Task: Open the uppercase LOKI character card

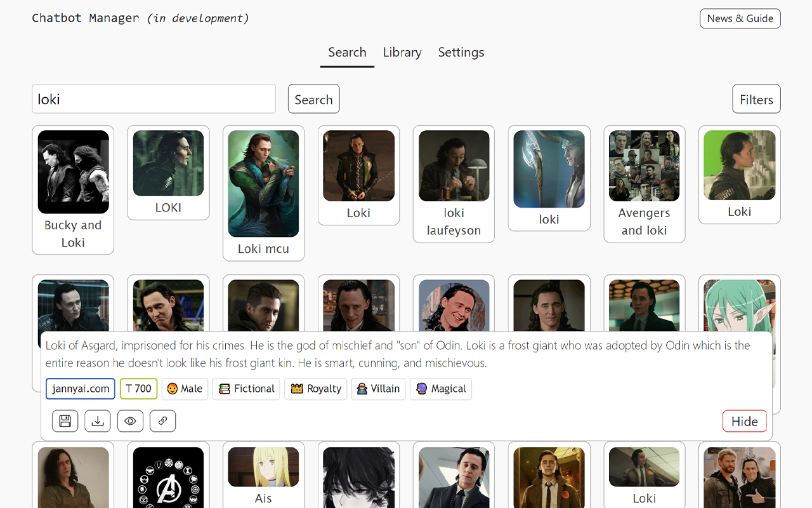Action: point(168,173)
